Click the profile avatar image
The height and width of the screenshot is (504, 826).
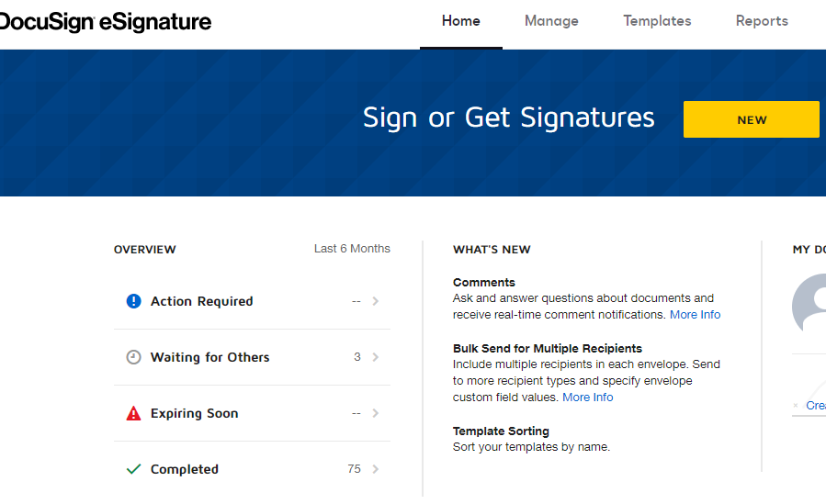(x=809, y=303)
